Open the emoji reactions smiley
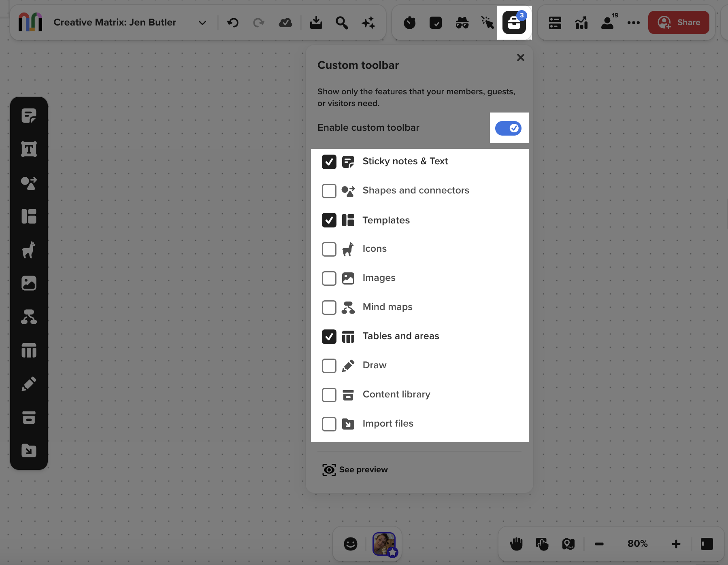This screenshot has height=565, width=728. pyautogui.click(x=350, y=544)
